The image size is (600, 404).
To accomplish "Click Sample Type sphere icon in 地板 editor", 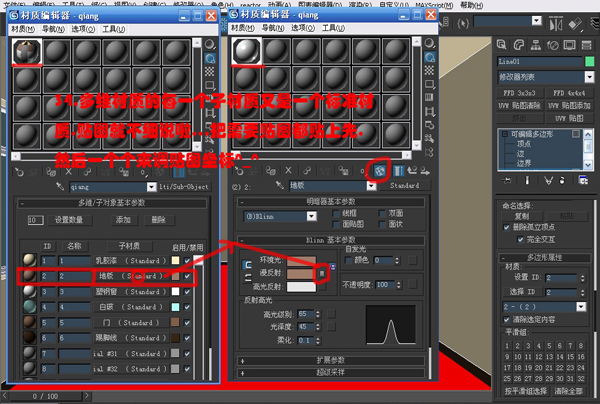I will 429,43.
